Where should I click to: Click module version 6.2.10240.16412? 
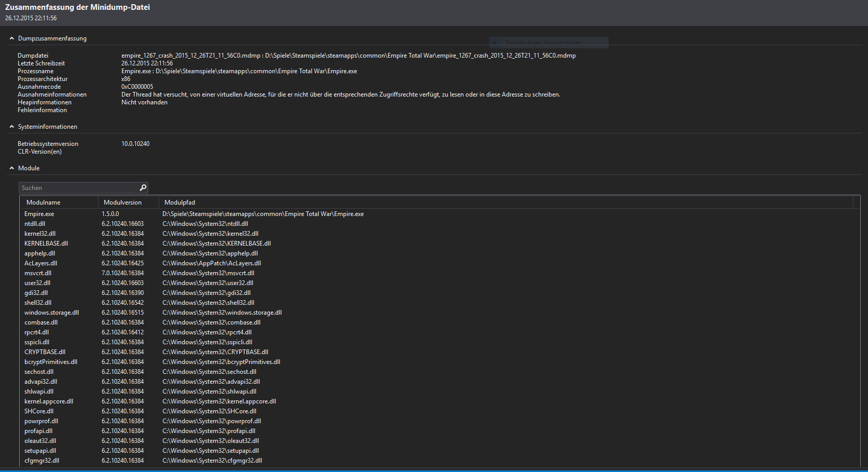click(122, 332)
